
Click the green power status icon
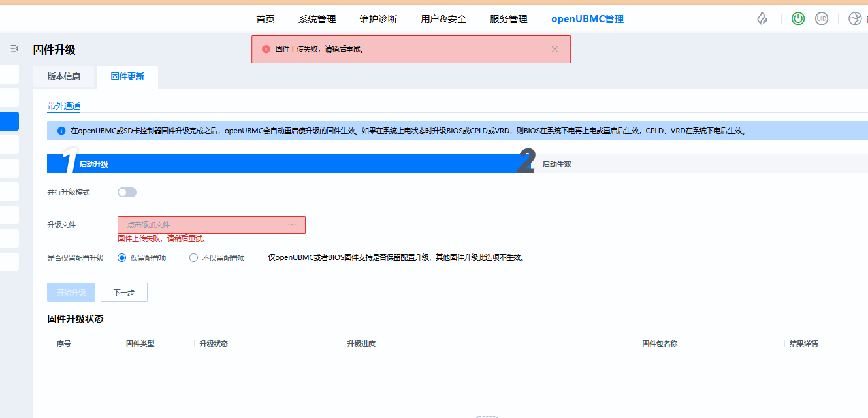(x=798, y=19)
